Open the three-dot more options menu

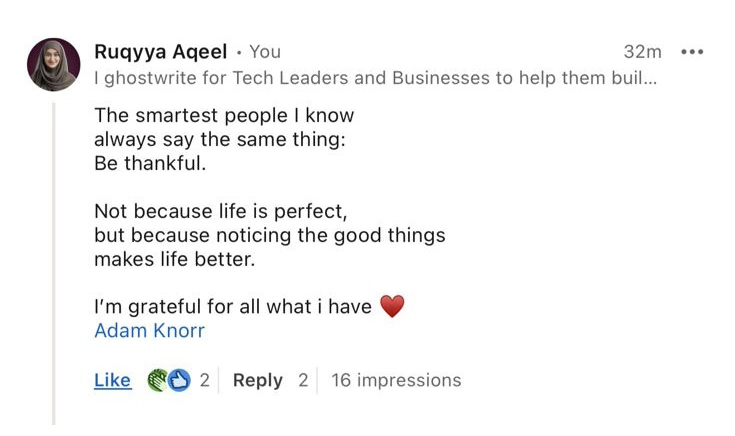(692, 52)
